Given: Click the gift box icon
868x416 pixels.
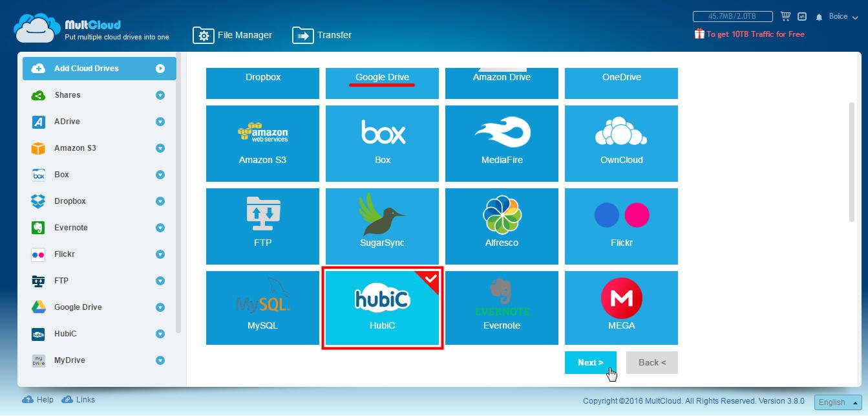Looking at the screenshot, I should [699, 34].
